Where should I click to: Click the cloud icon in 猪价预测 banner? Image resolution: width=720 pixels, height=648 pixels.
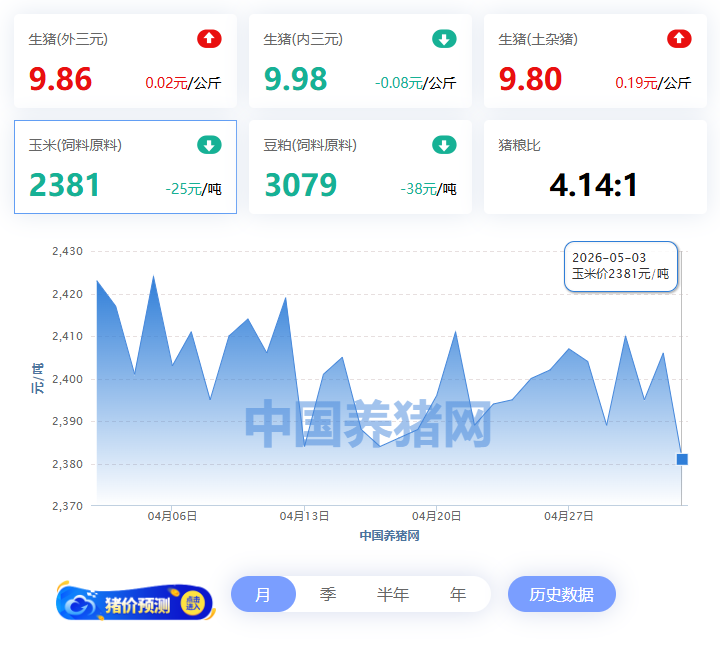point(79,604)
